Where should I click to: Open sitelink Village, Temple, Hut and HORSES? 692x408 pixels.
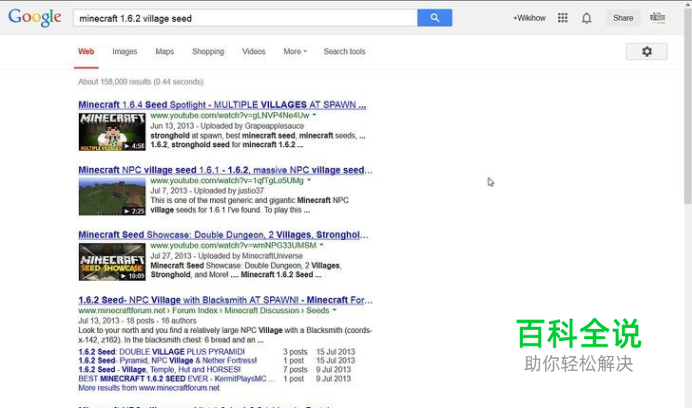pyautogui.click(x=159, y=370)
